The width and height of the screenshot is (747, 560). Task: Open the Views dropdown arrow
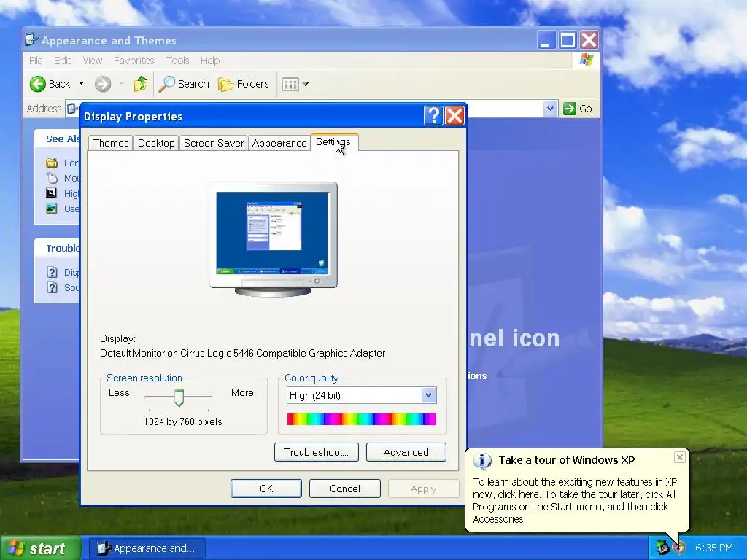pos(306,85)
